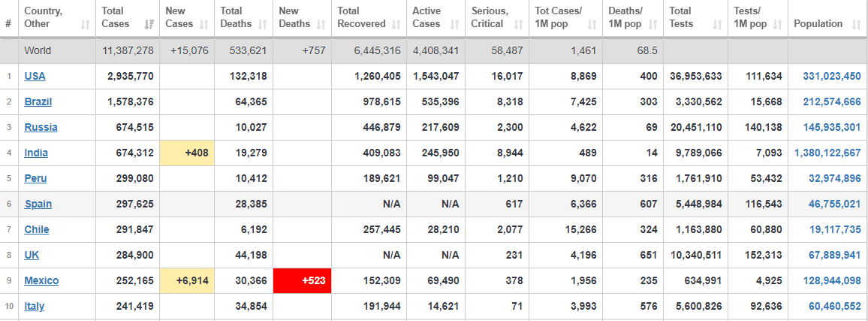Click the Tests/1M pop sort arrows

click(x=778, y=24)
